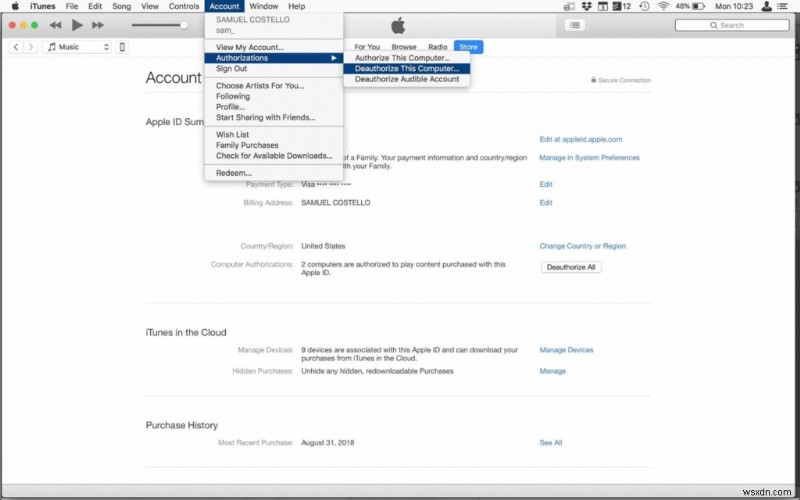Open the Window menu
This screenshot has height=500, width=800.
264,6
